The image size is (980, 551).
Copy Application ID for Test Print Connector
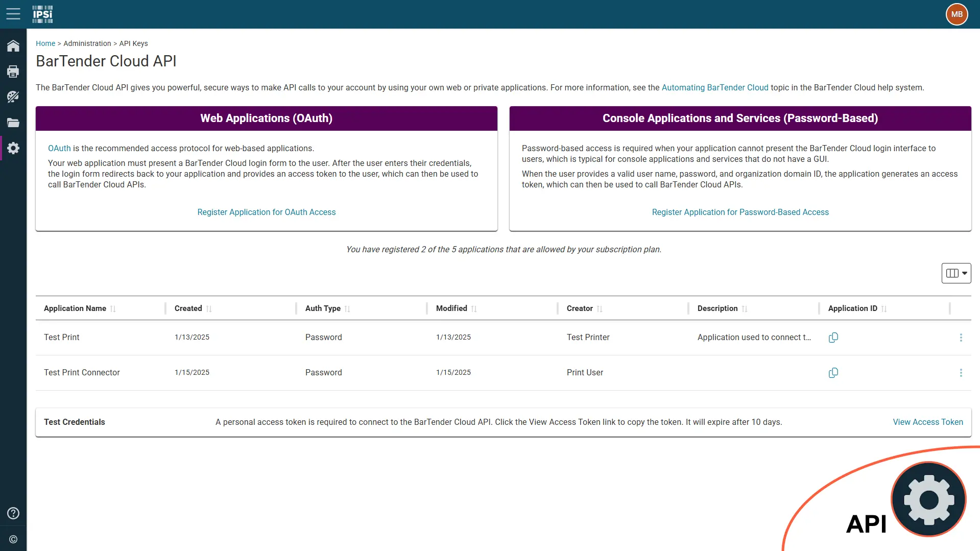[833, 373]
